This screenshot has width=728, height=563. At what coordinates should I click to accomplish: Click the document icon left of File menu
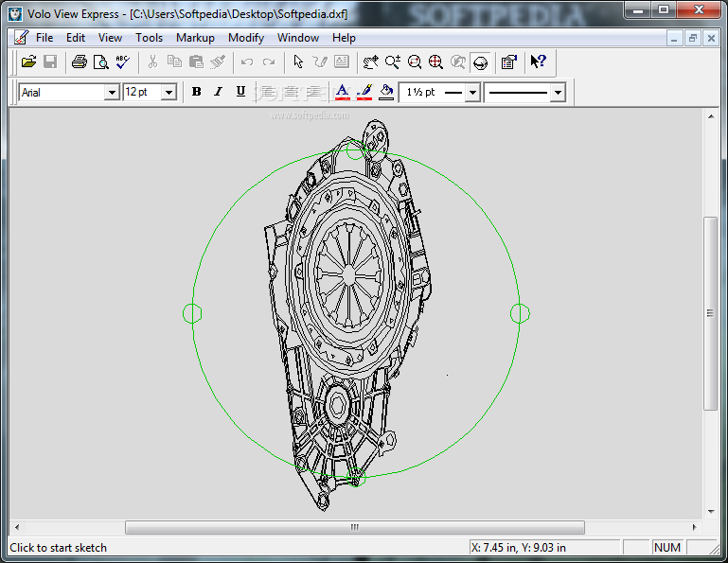point(21,38)
